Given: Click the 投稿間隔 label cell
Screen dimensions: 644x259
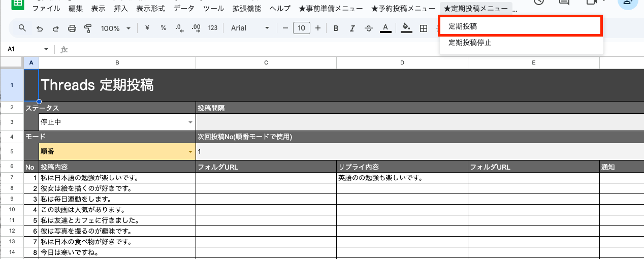Looking at the screenshot, I should click(420, 108).
